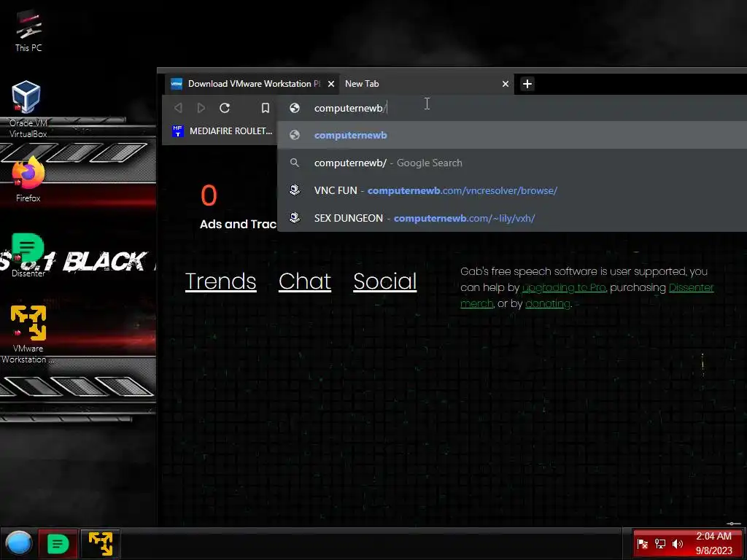Go back with browser back arrow
This screenshot has width=747, height=560.
point(178,108)
